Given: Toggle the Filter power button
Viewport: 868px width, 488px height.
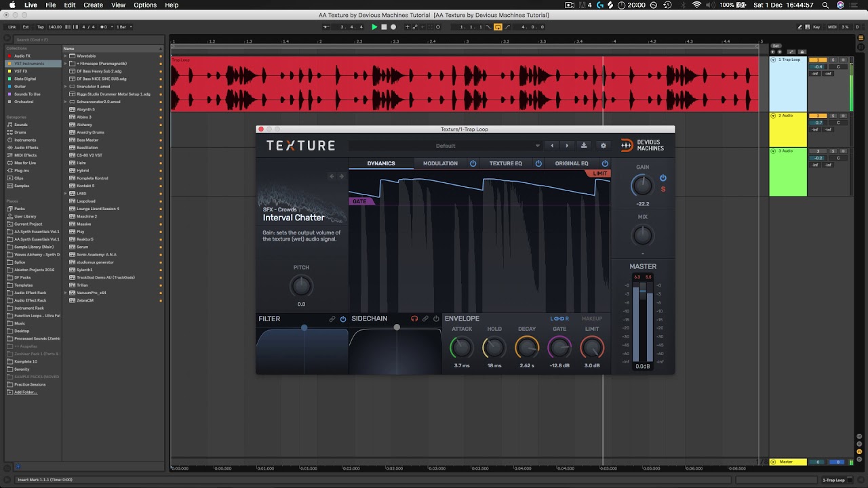Looking at the screenshot, I should 343,319.
